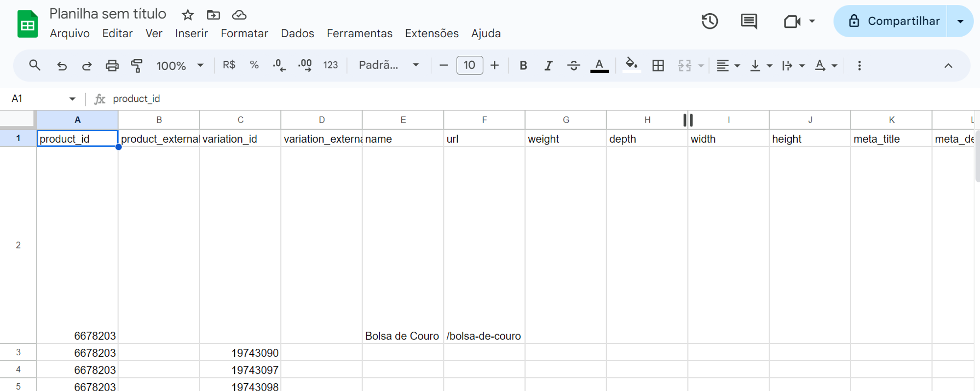Viewport: 980px width, 391px height.
Task: Increase font size with plus
Action: point(494,65)
